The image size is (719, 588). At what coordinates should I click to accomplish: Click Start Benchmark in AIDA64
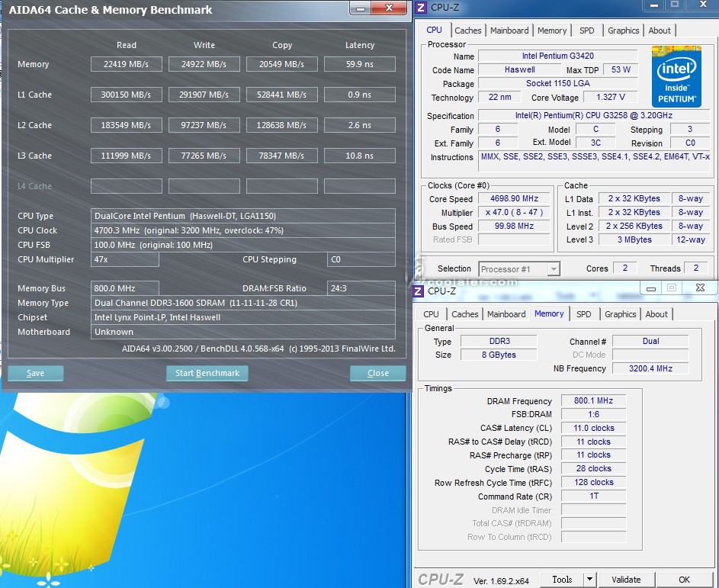(x=207, y=373)
